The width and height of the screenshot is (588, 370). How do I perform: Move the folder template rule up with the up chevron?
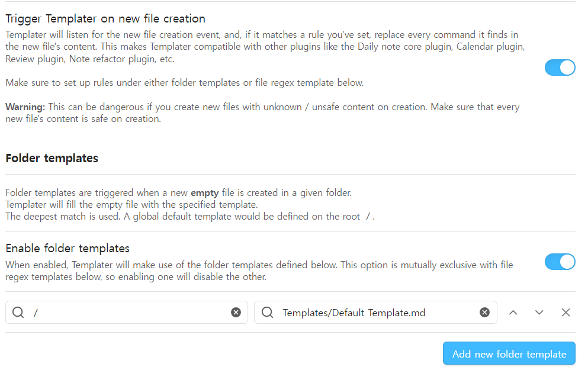coord(513,312)
